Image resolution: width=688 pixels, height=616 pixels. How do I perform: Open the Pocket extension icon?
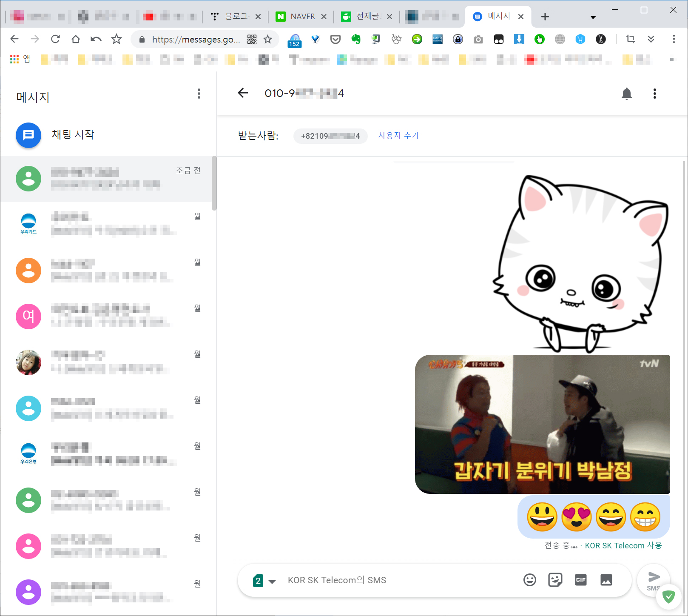tap(335, 40)
